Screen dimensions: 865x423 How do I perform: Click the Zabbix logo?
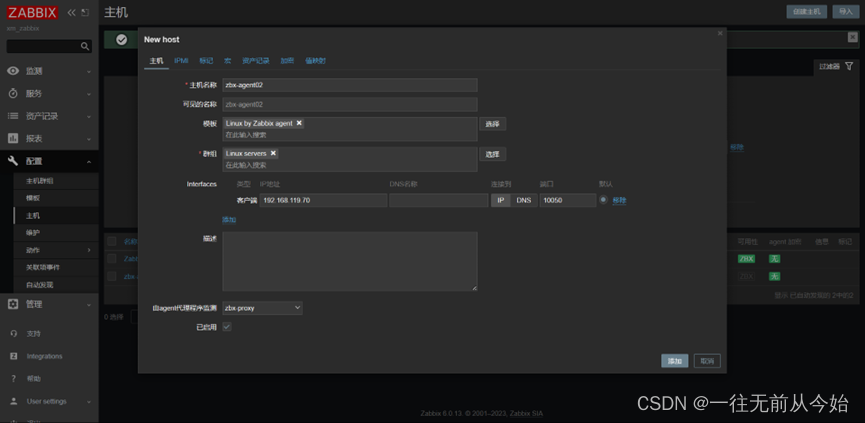pos(33,12)
